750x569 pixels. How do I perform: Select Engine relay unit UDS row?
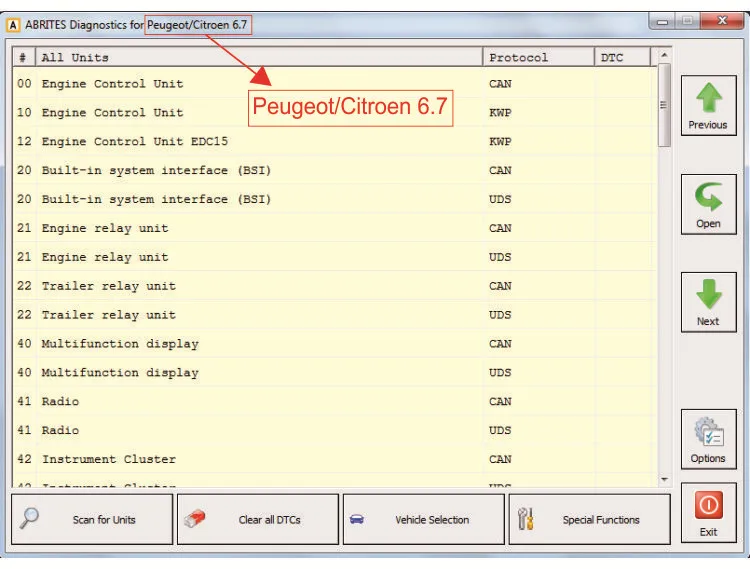point(335,257)
